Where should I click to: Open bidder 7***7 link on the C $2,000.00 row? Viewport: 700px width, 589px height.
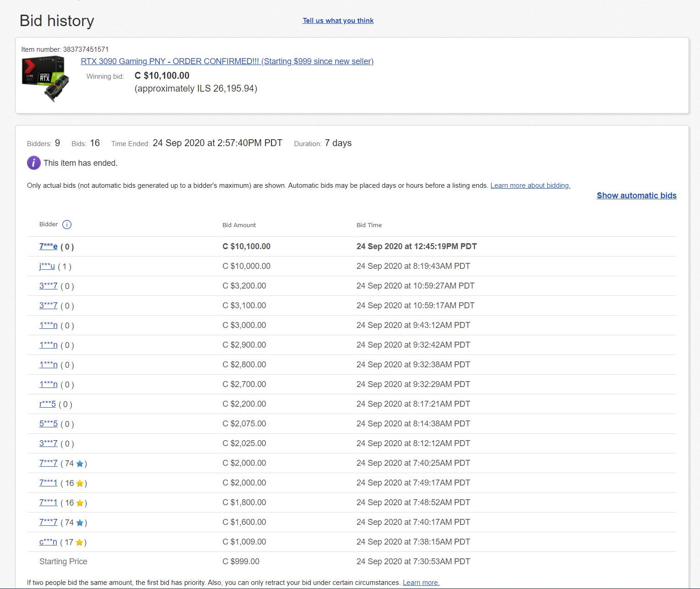tap(49, 463)
